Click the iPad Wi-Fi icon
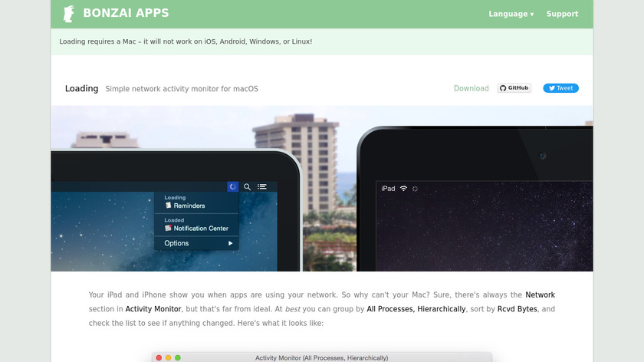 click(403, 188)
